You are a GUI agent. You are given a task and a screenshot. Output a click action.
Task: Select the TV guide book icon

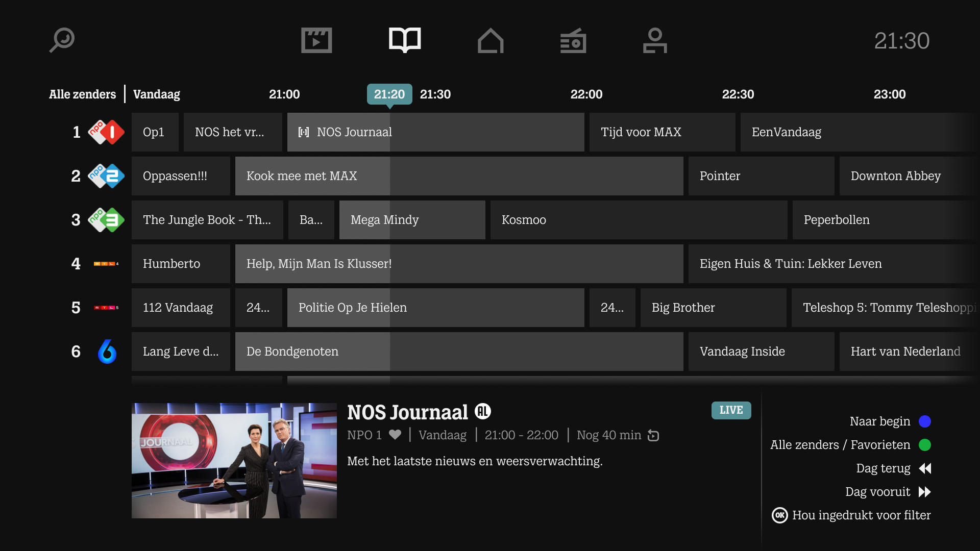[x=405, y=40]
